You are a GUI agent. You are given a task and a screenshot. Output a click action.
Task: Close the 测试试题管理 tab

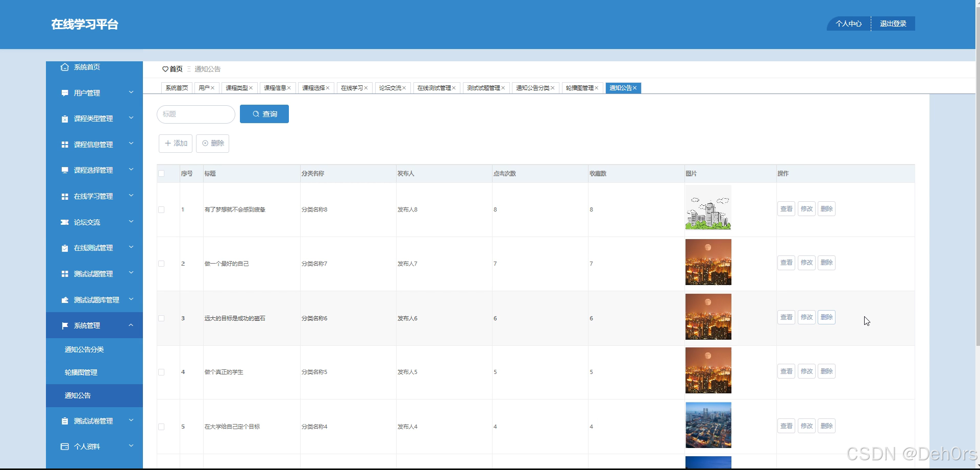click(503, 88)
